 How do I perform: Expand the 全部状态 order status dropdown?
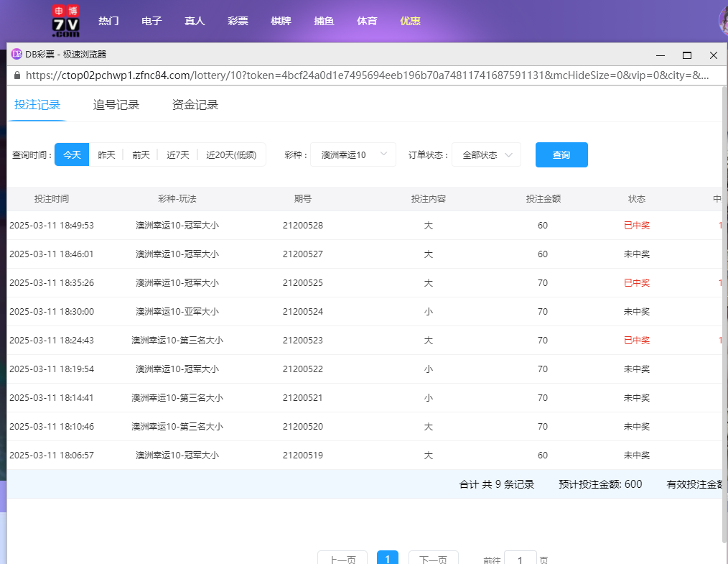pyautogui.click(x=486, y=154)
